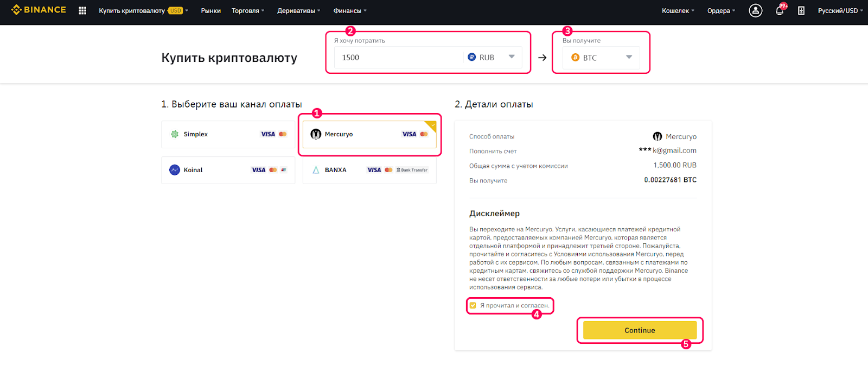Image resolution: width=868 pixels, height=365 pixels.
Task: Expand the RUB currency dropdown arrow
Action: pyautogui.click(x=512, y=56)
